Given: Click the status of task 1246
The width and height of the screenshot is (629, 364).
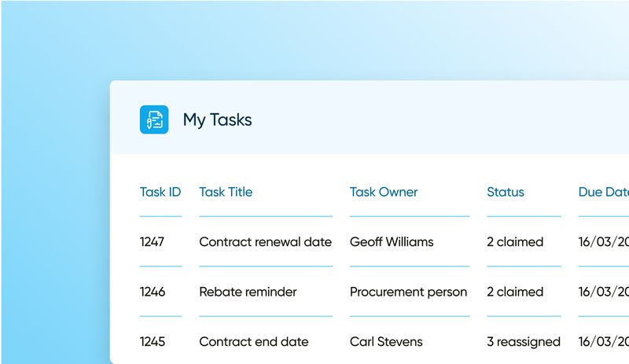Looking at the screenshot, I should coord(515,292).
